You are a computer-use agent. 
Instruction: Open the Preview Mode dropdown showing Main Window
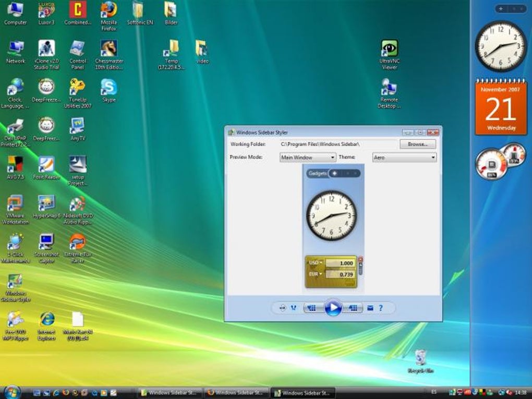(308, 158)
